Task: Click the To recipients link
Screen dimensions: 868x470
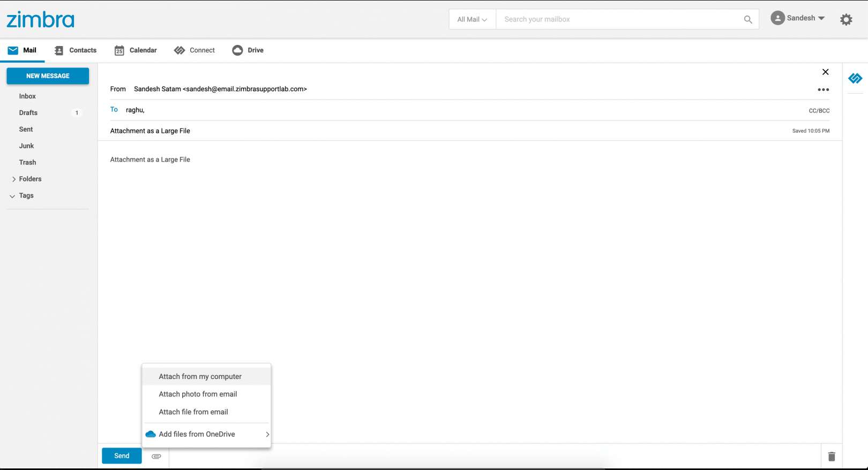Action: (114, 110)
